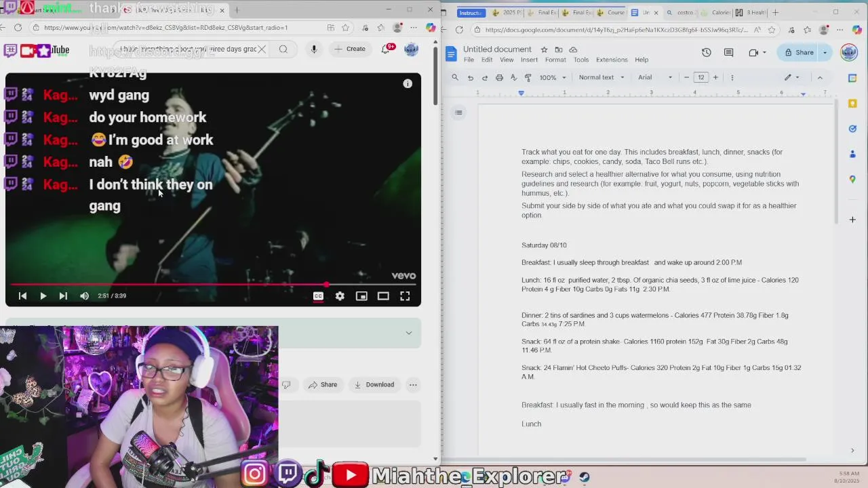Open YouTube player settings gear
868x488 pixels.
point(340,296)
